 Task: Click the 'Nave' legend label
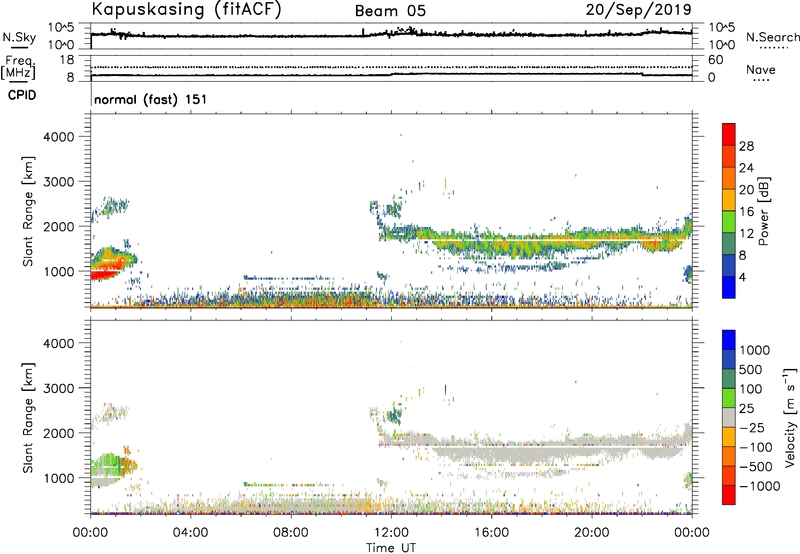coord(761,69)
